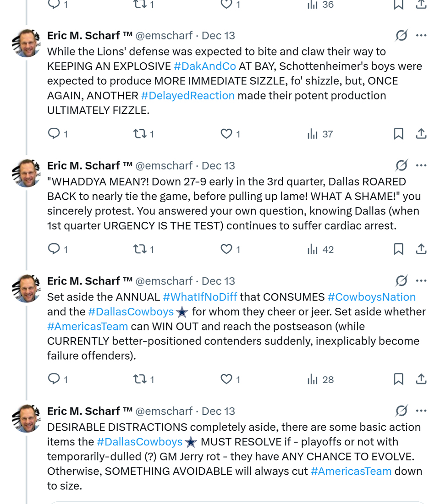Click the #DakAndCo hashtag
This screenshot has width=440, height=504.
[x=205, y=66]
